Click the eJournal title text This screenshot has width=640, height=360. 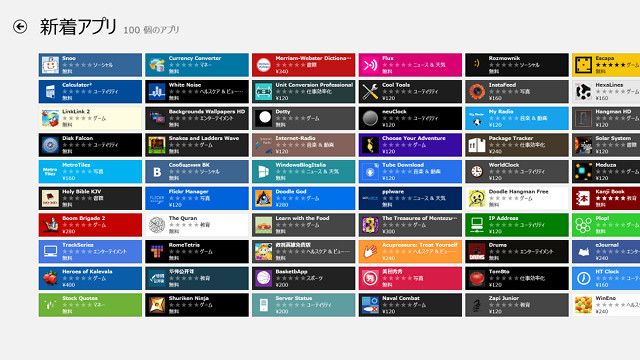click(x=607, y=245)
